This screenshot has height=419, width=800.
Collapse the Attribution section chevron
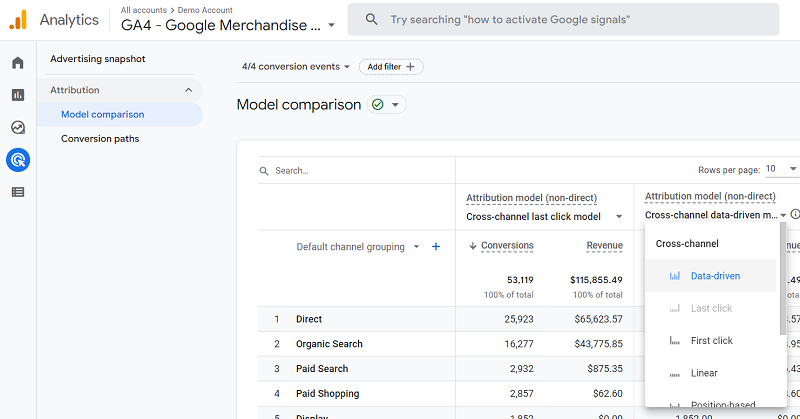(188, 90)
